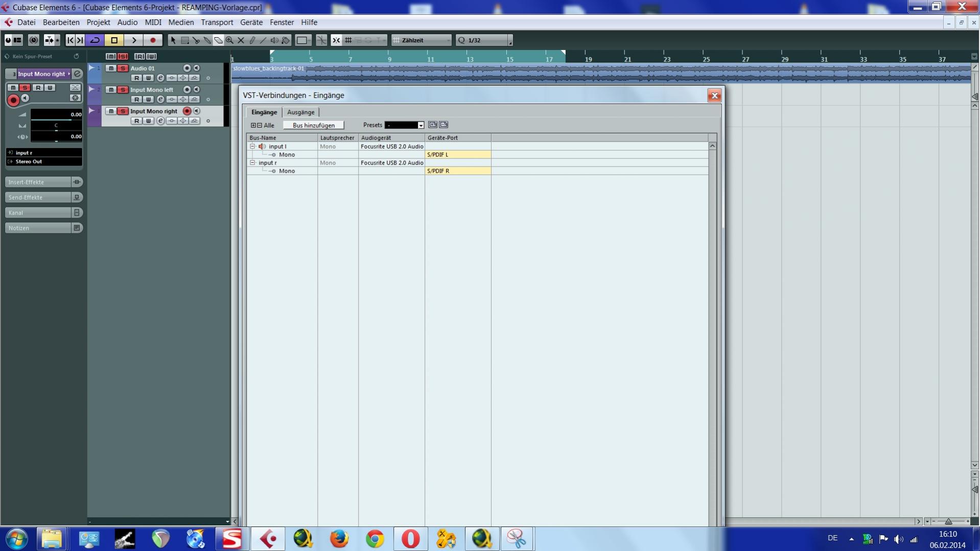Toggle the Cycle loop button

tap(95, 40)
